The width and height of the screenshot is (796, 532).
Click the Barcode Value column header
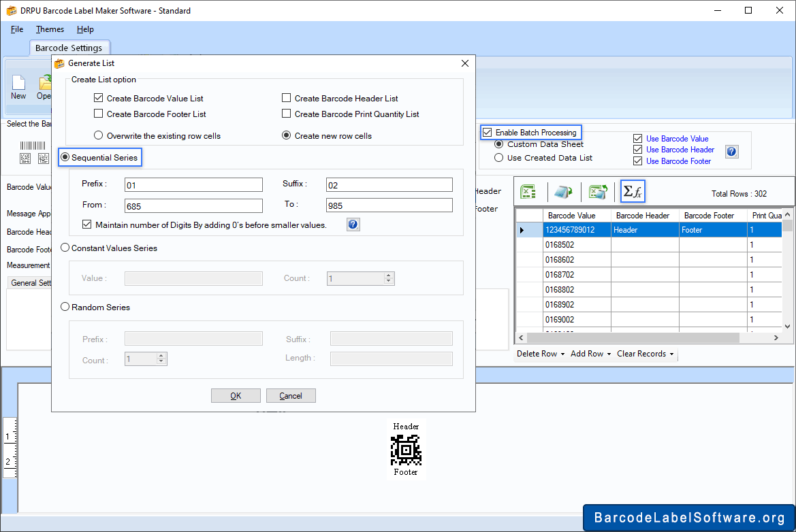click(x=577, y=216)
